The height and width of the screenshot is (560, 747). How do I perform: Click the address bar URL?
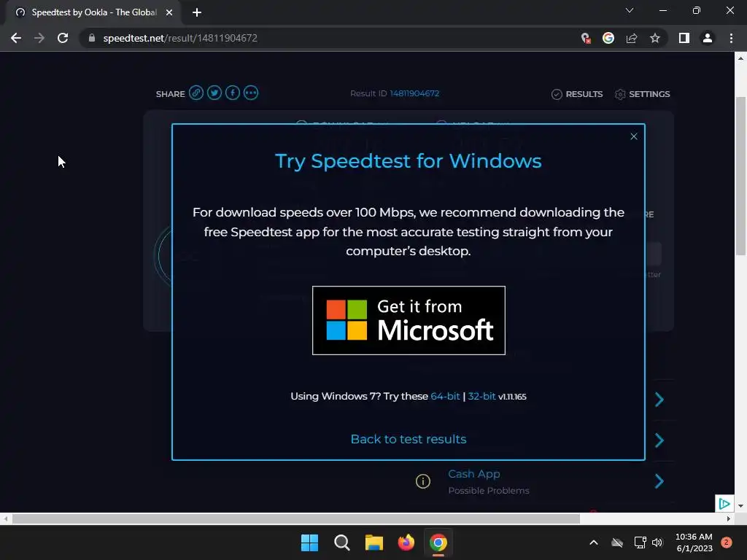point(180,38)
